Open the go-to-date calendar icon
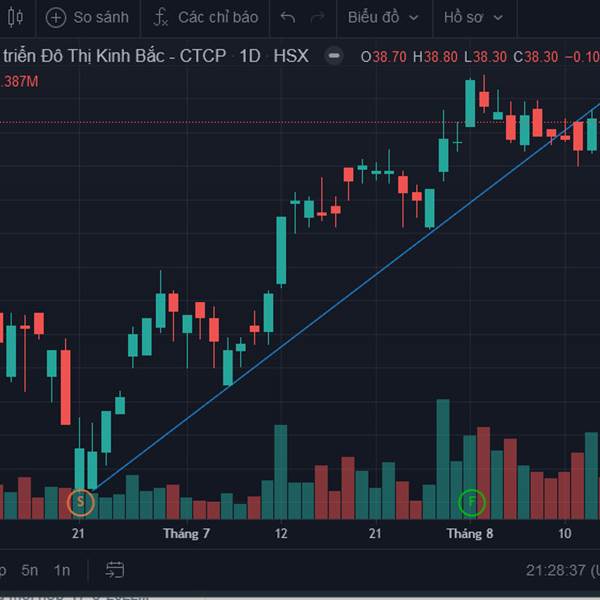 pos(115,570)
